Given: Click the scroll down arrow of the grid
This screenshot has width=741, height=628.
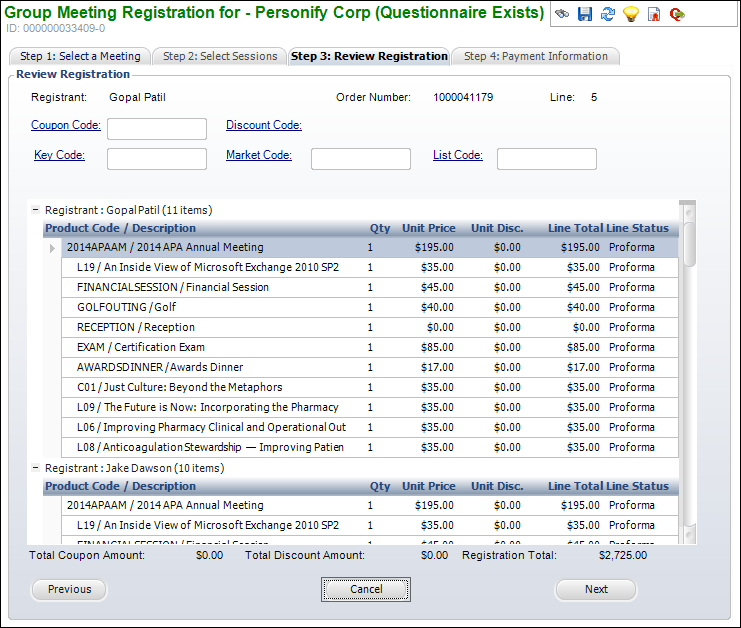Looking at the screenshot, I should pyautogui.click(x=689, y=534).
